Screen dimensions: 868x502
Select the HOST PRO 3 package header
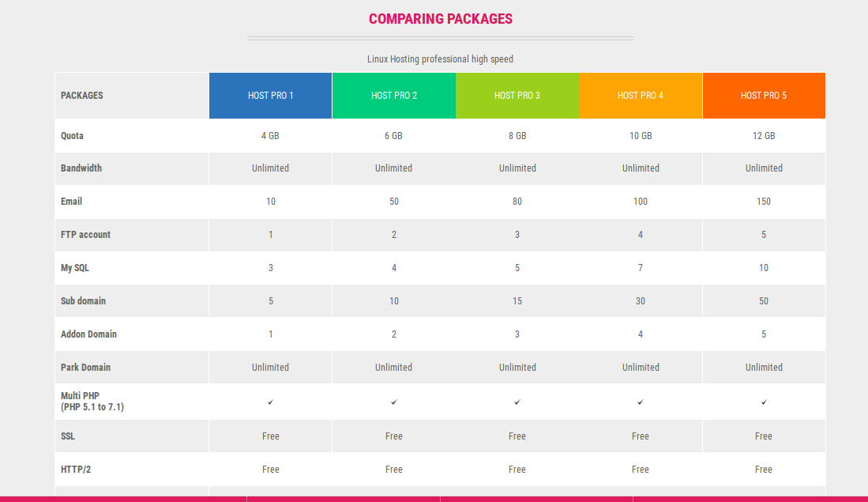coord(517,96)
